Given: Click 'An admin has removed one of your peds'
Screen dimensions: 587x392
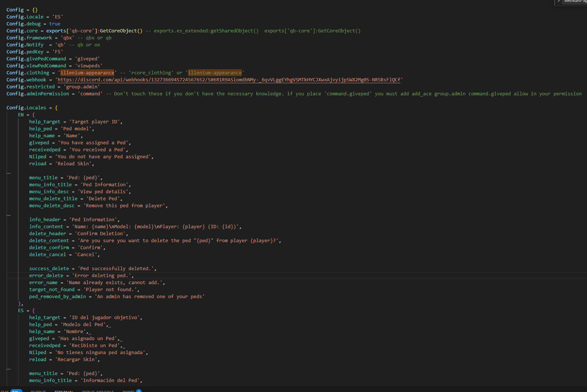Looking at the screenshot, I should pos(149,297).
